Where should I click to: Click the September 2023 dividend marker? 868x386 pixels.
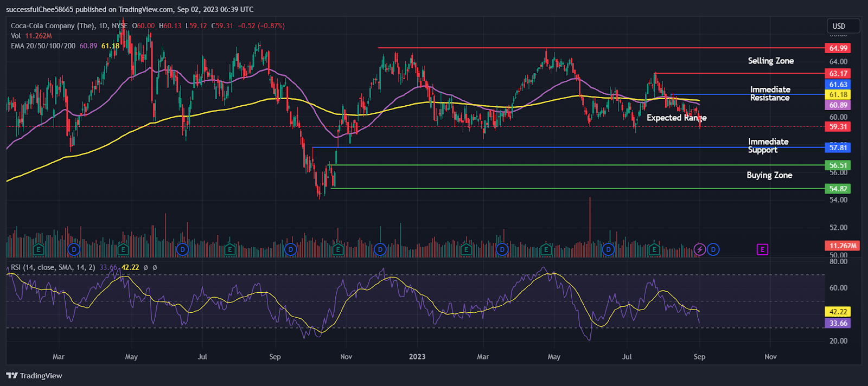713,249
